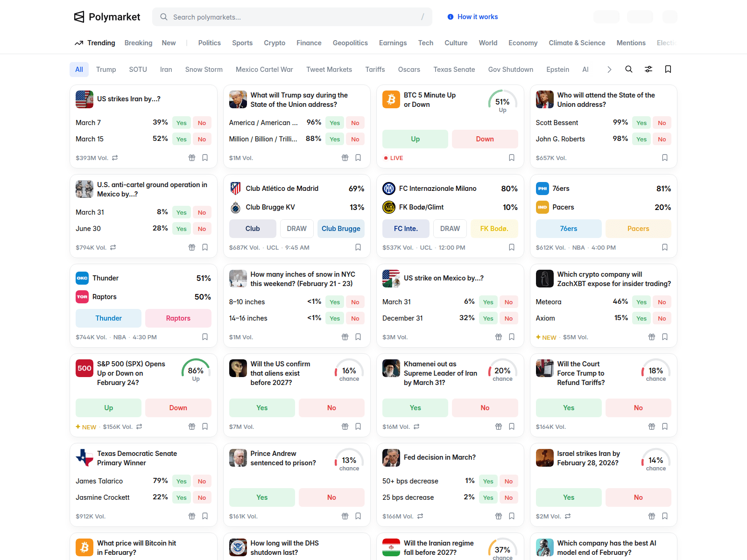Bookmark the US strikes Iran market
Viewport: 747px width, 560px height.
tap(205, 158)
